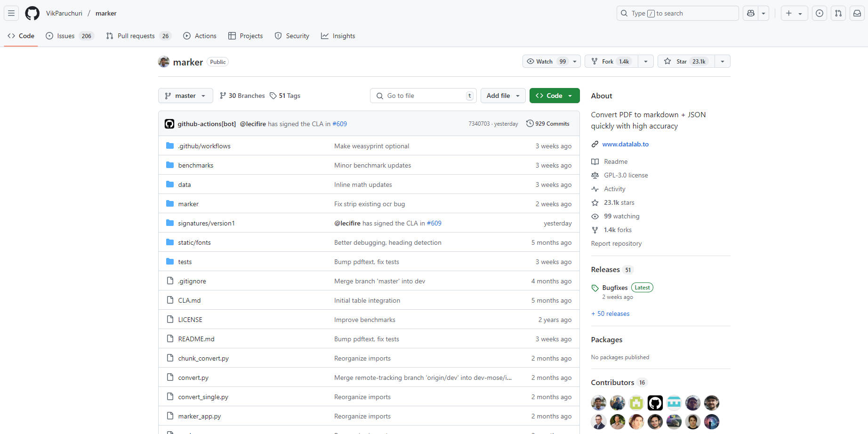Open the star lists dropdown arrow

click(x=723, y=62)
